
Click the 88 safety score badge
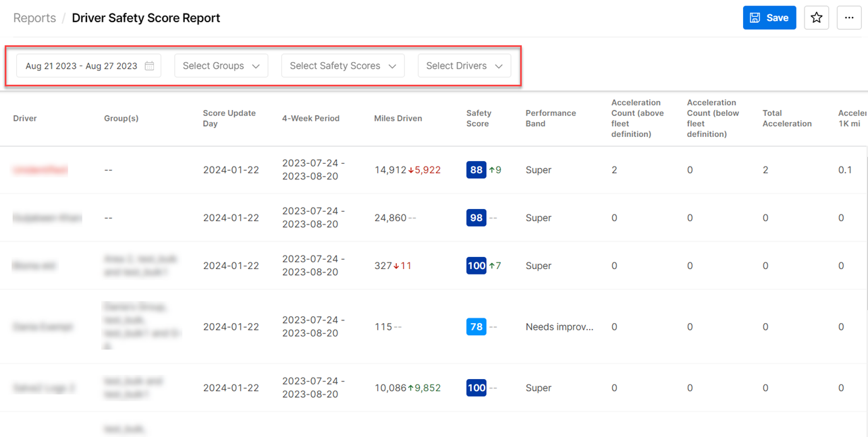tap(476, 170)
